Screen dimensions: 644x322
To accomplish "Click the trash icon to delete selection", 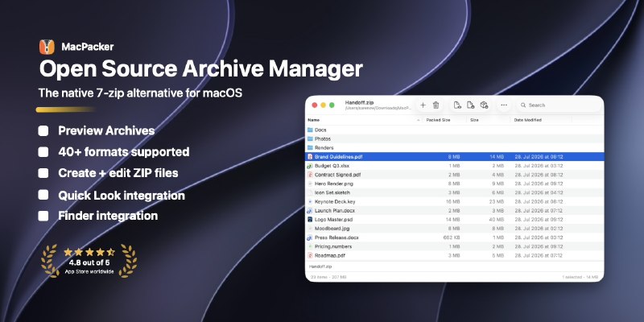I will click(x=436, y=105).
